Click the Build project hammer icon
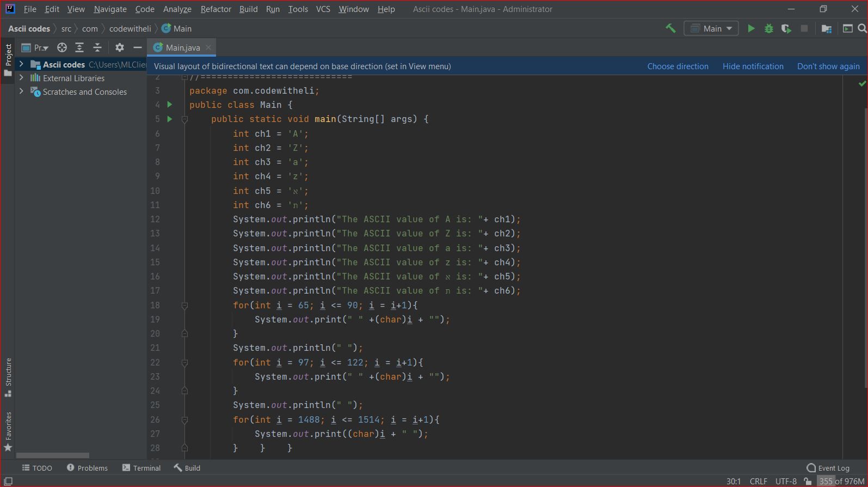The width and height of the screenshot is (868, 487). tap(670, 28)
